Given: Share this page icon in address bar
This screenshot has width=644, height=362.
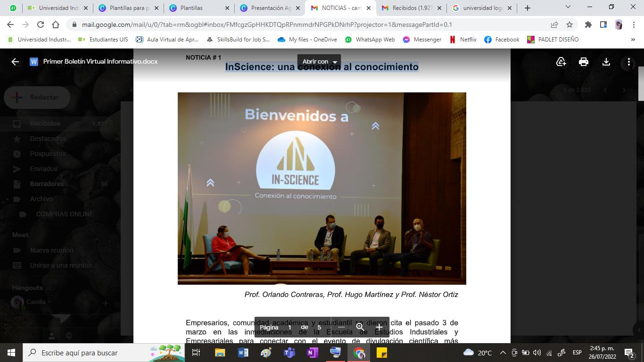Looking at the screenshot, I should coord(554,25).
